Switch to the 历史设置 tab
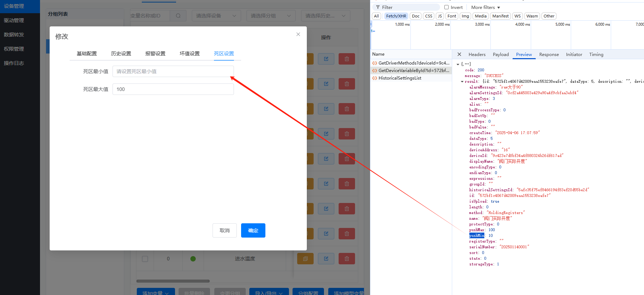Viewport: 644px width, 295px height. click(x=121, y=54)
